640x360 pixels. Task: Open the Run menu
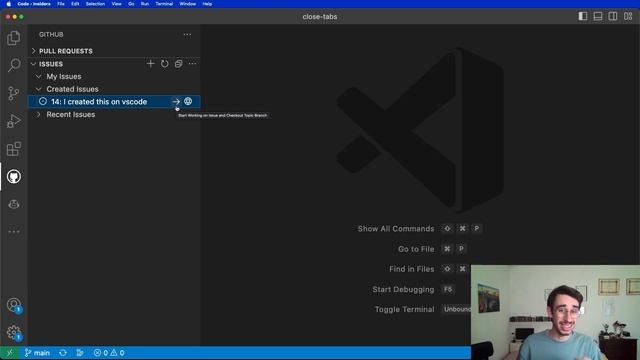144,4
